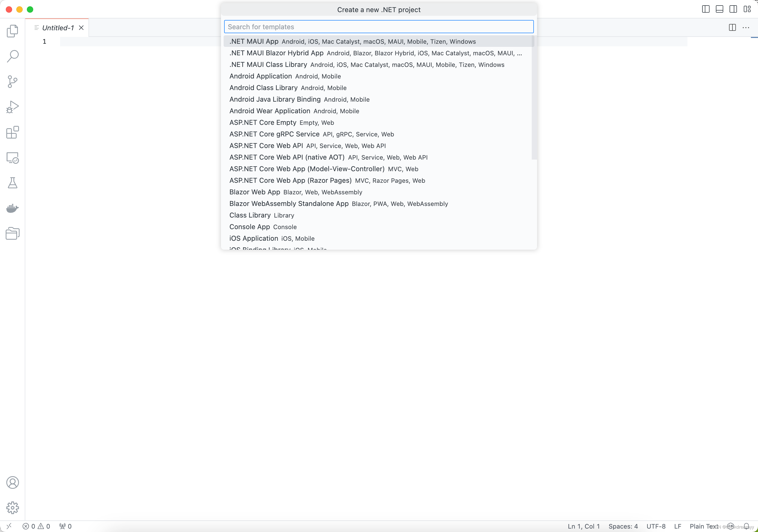Image resolution: width=758 pixels, height=532 pixels.
Task: Click Spaces: 4 indentation setting
Action: 623,526
